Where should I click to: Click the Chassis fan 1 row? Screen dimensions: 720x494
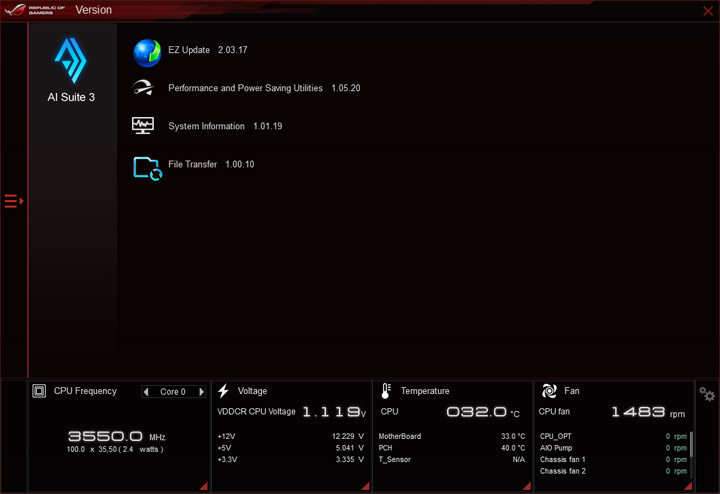pyautogui.click(x=613, y=459)
